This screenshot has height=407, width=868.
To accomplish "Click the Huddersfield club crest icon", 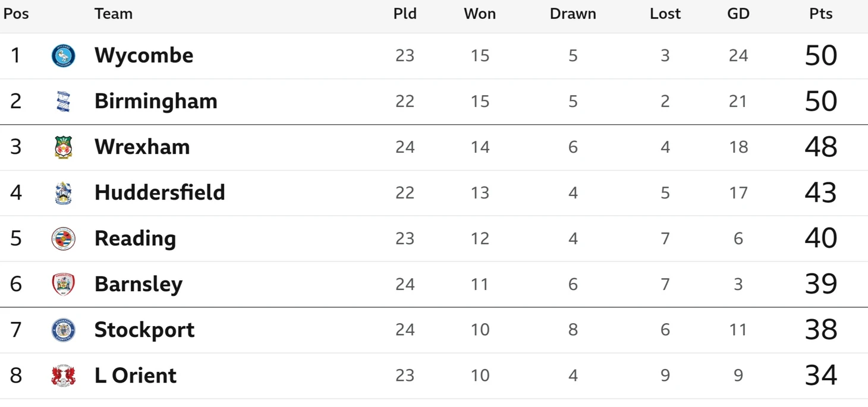I will click(63, 193).
